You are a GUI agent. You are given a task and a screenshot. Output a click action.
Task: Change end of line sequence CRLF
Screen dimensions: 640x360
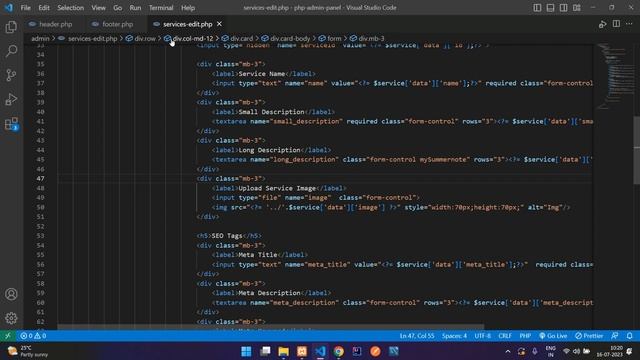pos(505,336)
